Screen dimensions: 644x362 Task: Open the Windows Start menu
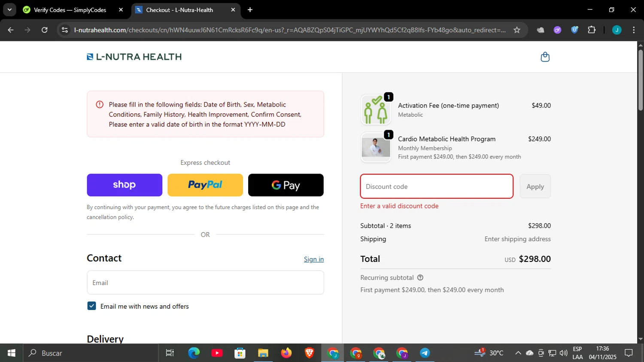[x=11, y=353]
